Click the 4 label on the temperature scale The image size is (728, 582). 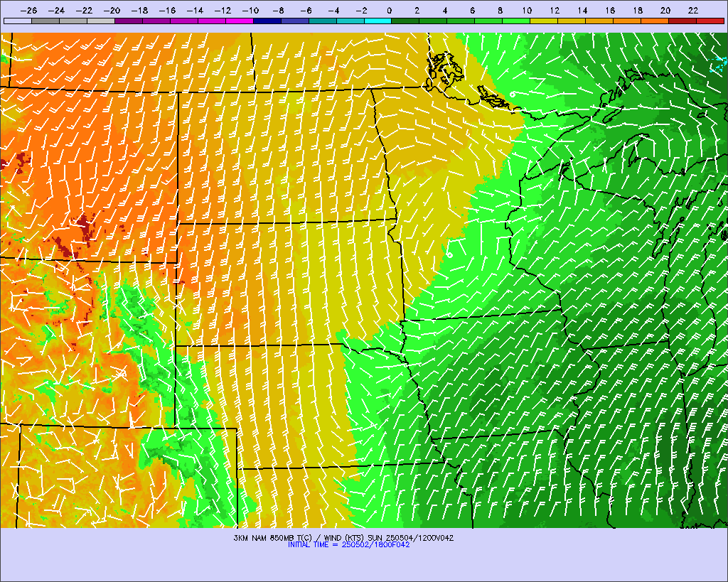tap(445, 11)
